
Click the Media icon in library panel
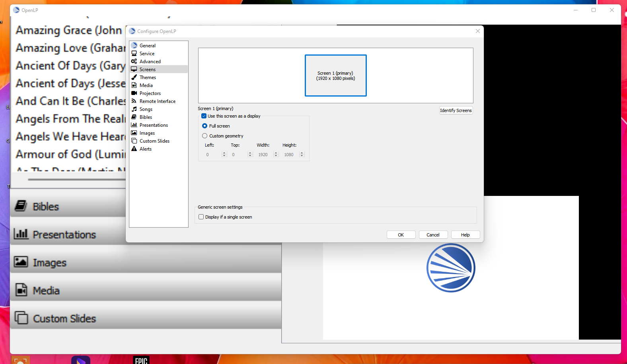point(21,290)
